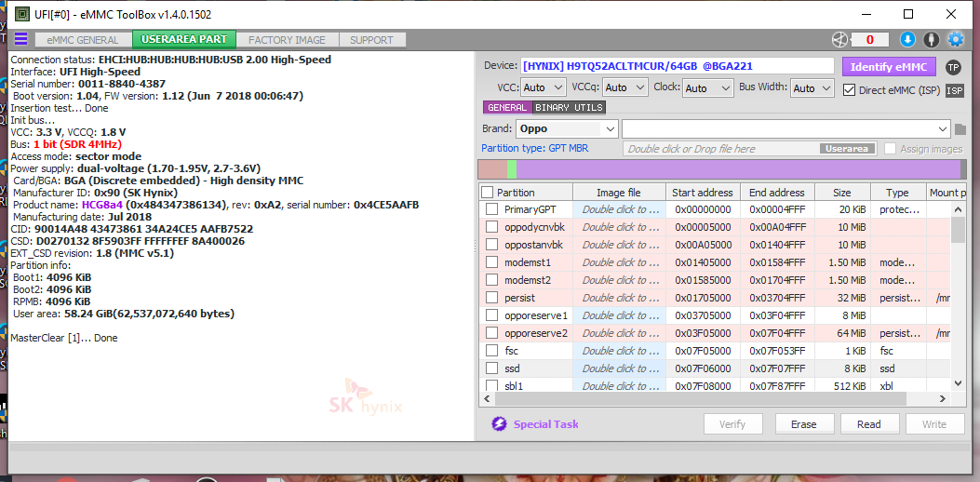Check the persist partition checkbox
The width and height of the screenshot is (980, 482).
click(x=492, y=298)
